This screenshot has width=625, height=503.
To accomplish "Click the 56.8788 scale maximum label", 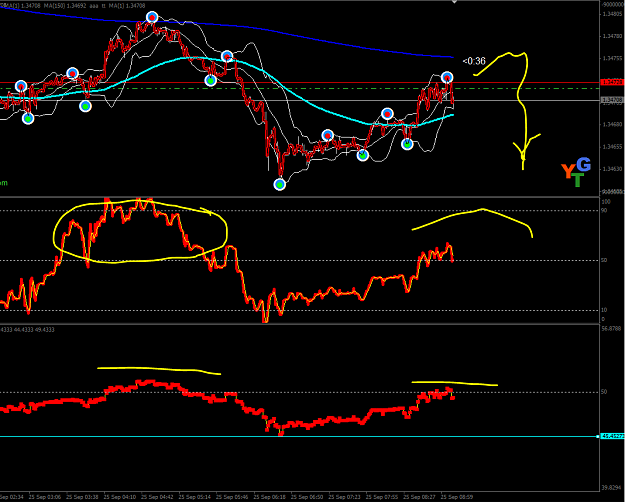I will point(612,329).
